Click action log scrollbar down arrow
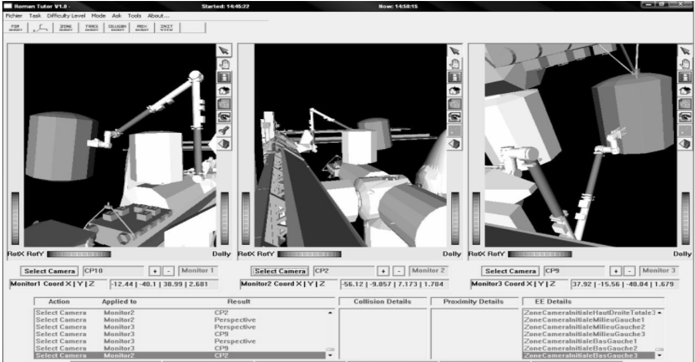 coord(330,355)
